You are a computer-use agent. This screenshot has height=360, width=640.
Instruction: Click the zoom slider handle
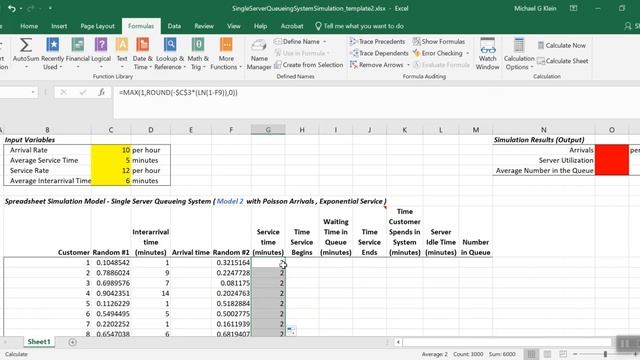pos(605,354)
